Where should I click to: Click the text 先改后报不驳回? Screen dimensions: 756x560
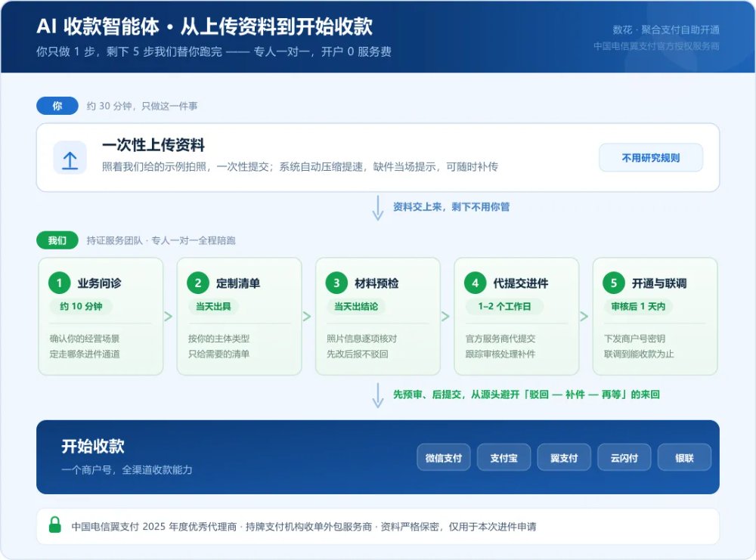point(358,354)
